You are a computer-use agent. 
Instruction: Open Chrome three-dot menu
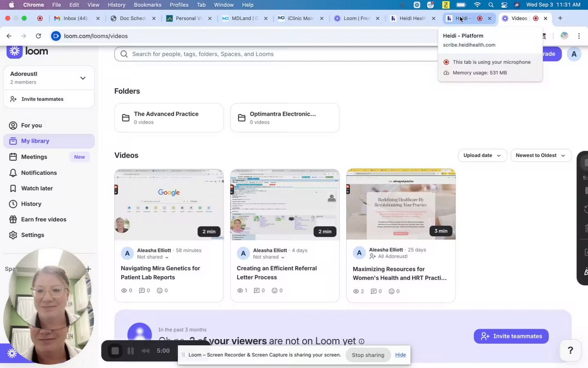pos(579,36)
